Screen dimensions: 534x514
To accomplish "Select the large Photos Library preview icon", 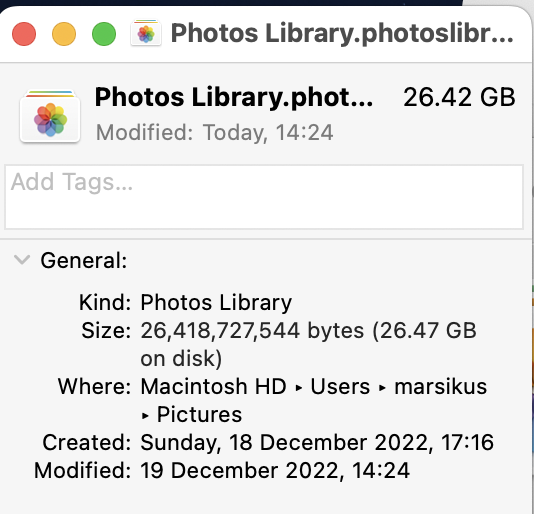I will 50,116.
